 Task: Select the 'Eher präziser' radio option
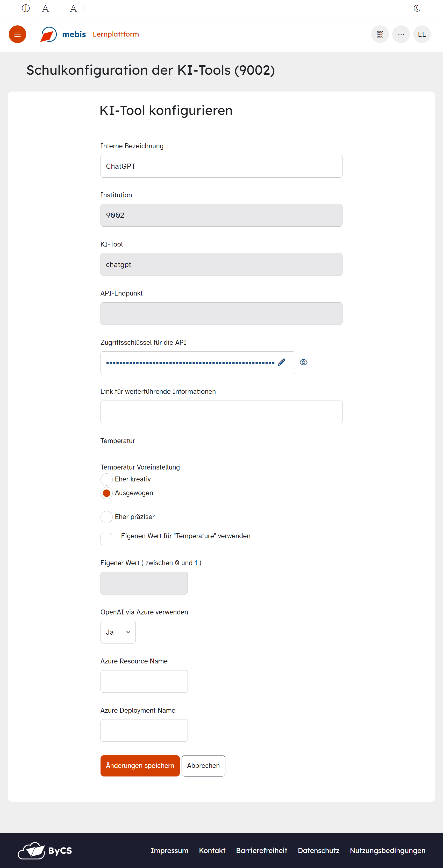pyautogui.click(x=106, y=517)
